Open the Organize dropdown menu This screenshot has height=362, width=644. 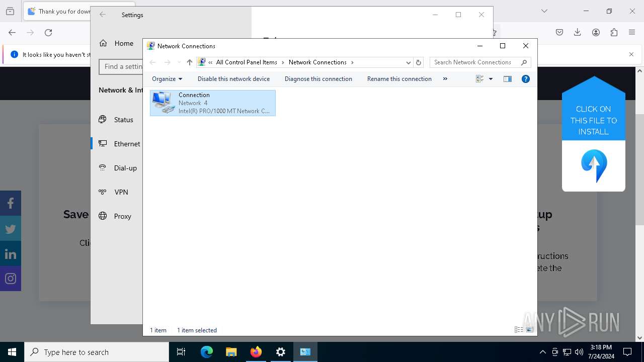(167, 79)
